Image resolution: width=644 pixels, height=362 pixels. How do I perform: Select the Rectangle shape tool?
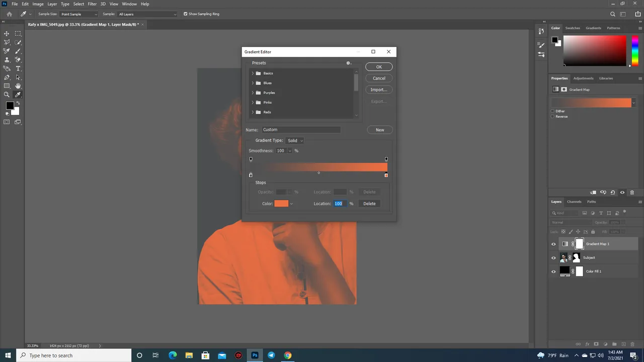[7, 86]
